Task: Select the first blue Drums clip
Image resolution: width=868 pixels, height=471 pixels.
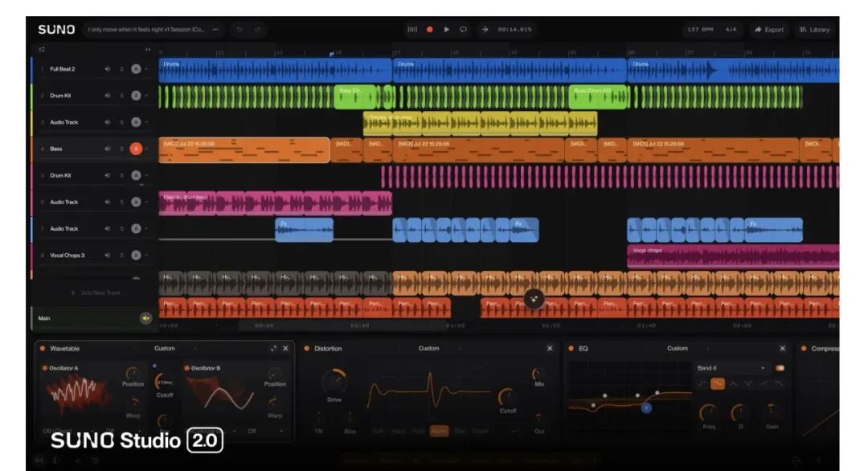Action: (275, 70)
